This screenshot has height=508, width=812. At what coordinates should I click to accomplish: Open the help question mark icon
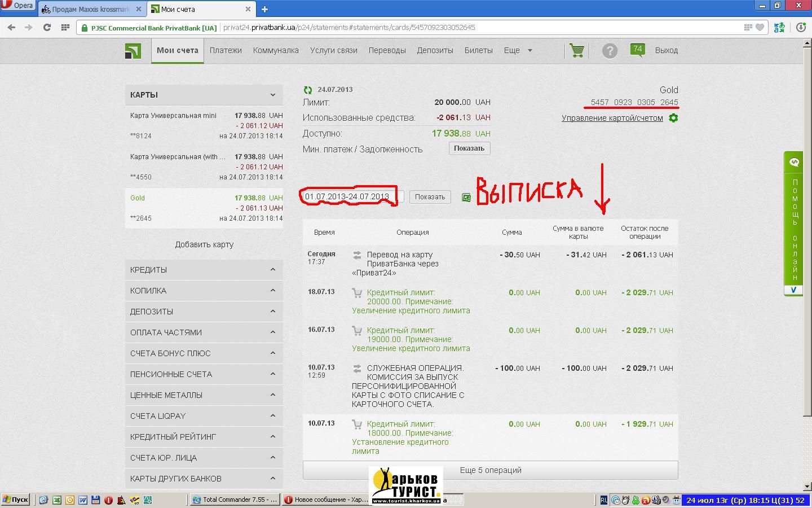click(x=610, y=51)
